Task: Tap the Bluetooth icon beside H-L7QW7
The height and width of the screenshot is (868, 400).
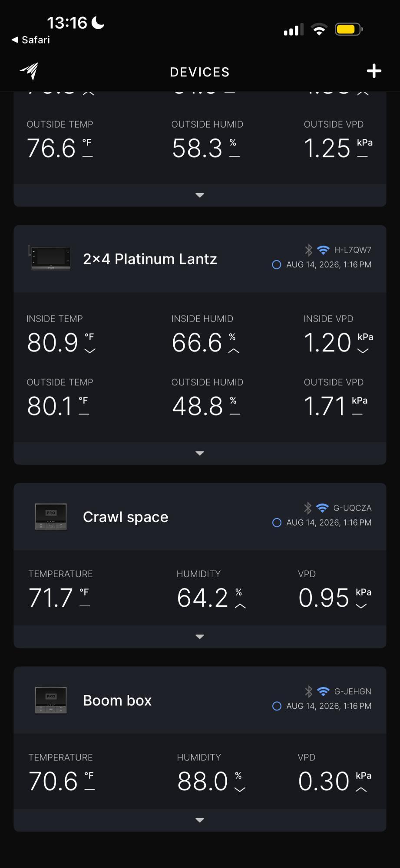Action: tap(308, 250)
